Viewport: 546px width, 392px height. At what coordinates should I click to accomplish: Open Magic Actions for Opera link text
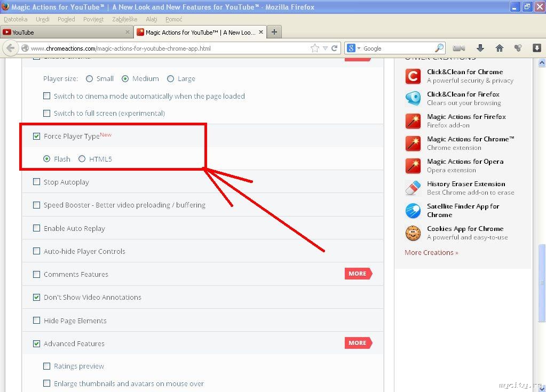(465, 162)
